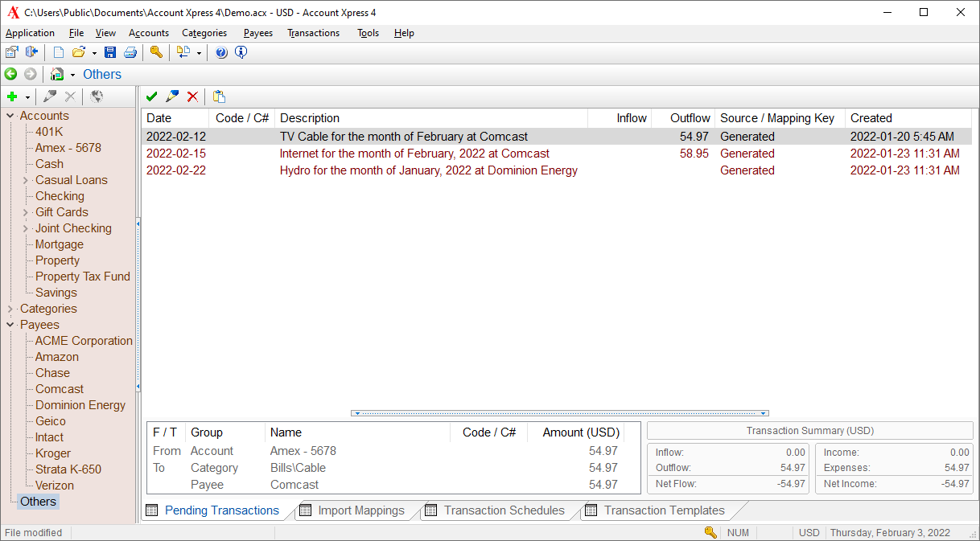Click the Transaction Summary (USD) button
Screen dimensions: 980x541
click(x=809, y=431)
